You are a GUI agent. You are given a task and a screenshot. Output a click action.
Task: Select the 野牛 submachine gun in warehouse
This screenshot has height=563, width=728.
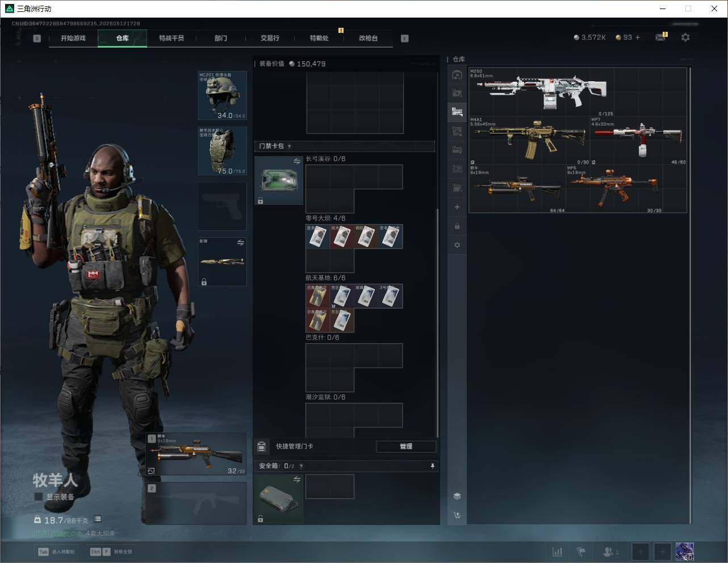[517, 189]
